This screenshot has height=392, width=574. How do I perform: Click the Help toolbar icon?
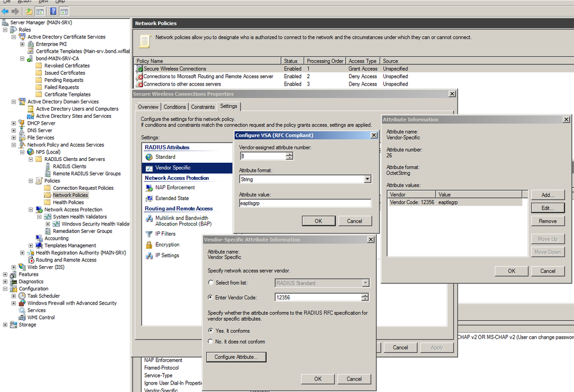point(53,11)
